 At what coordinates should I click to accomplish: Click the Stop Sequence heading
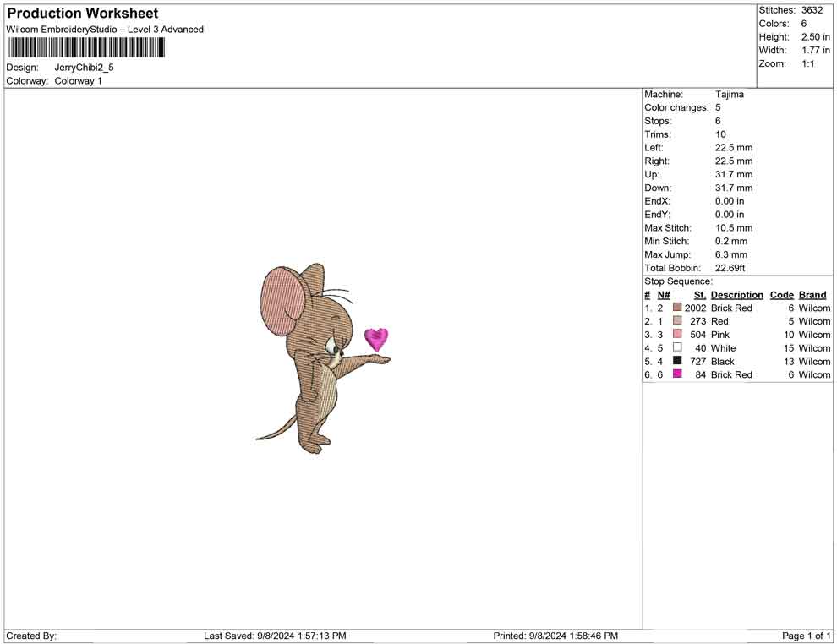(x=678, y=281)
